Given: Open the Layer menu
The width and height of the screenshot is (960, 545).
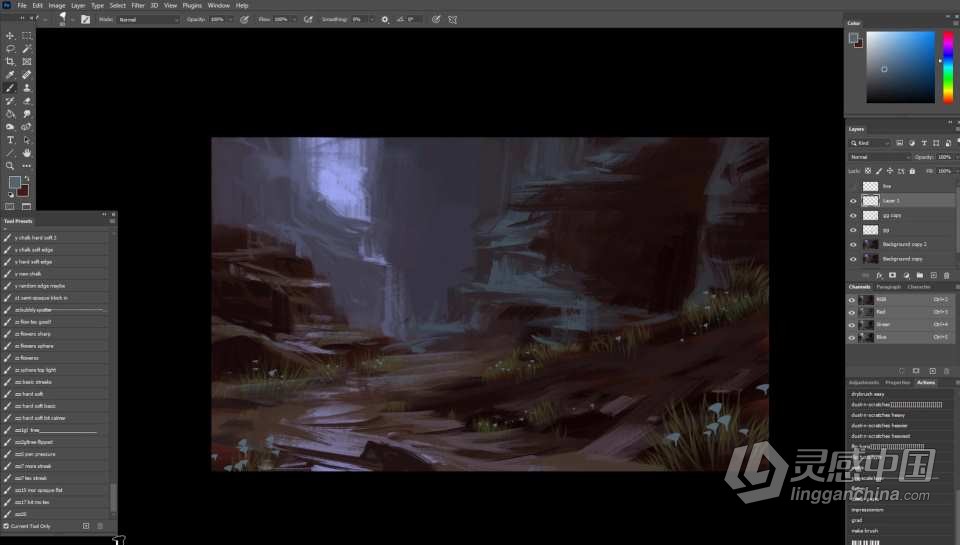Looking at the screenshot, I should tap(78, 6).
